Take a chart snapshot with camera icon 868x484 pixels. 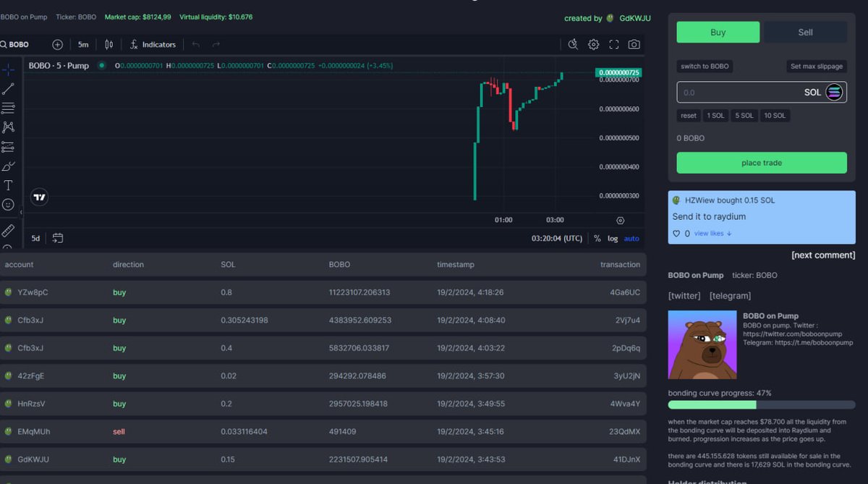click(634, 44)
